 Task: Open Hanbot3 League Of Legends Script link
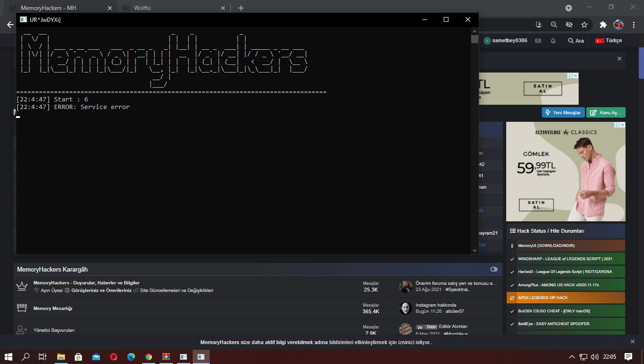tap(565, 272)
